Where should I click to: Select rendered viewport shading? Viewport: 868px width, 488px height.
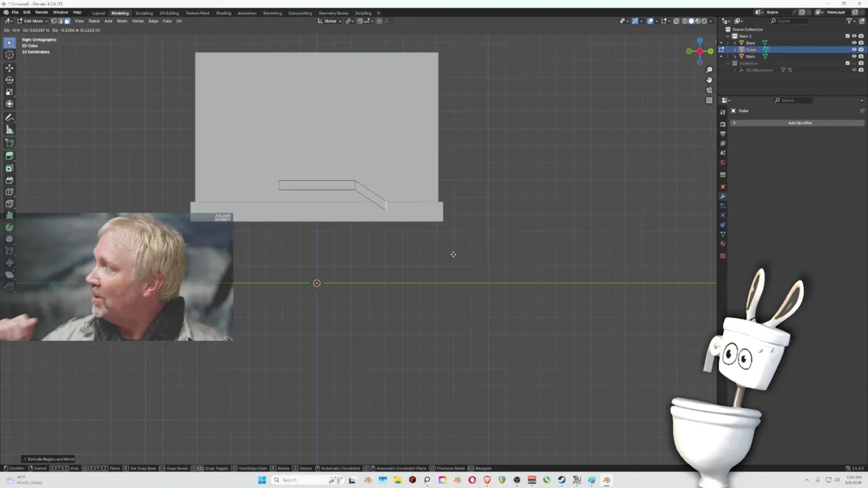pos(704,21)
